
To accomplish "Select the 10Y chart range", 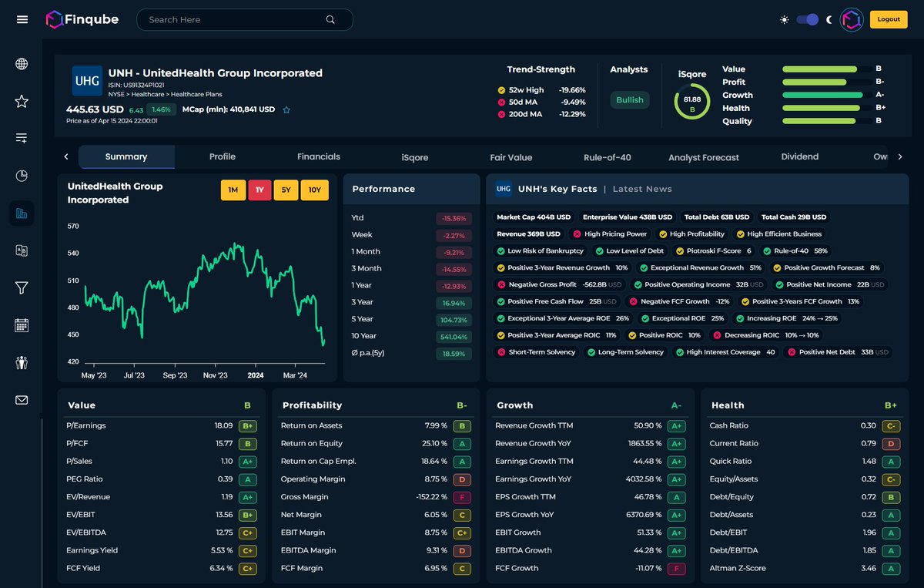I will point(315,190).
